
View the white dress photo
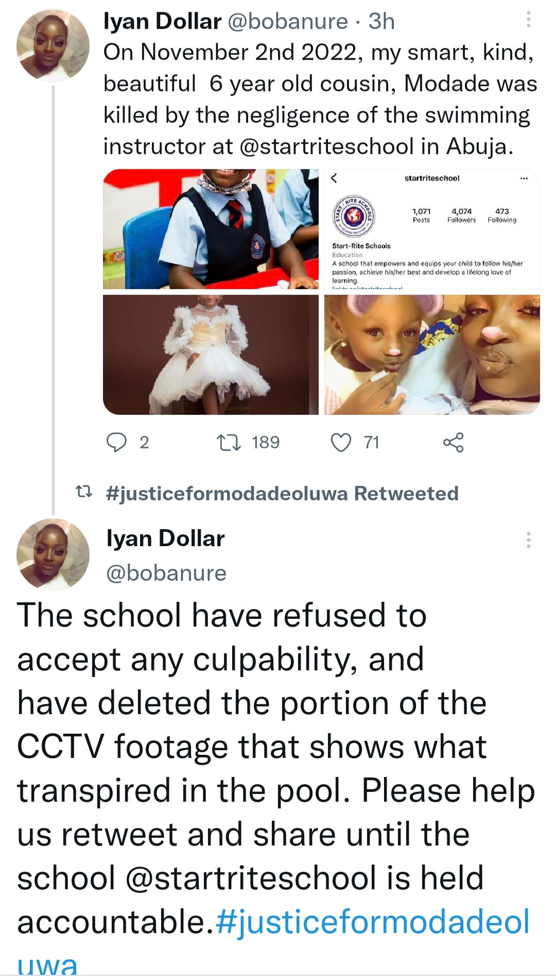(x=211, y=354)
